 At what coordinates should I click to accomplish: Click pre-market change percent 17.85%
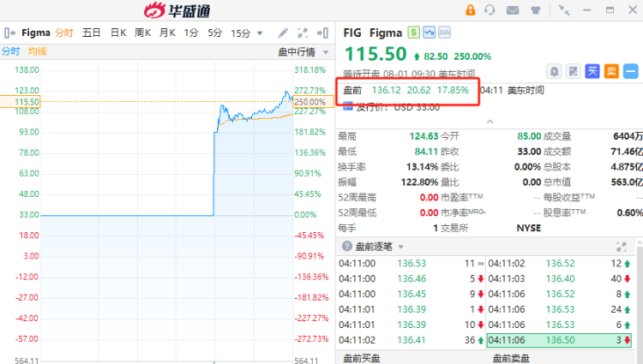tap(453, 90)
